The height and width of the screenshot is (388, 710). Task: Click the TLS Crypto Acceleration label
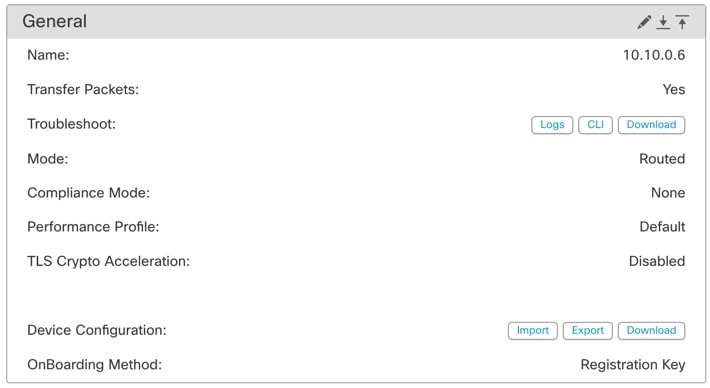109,261
